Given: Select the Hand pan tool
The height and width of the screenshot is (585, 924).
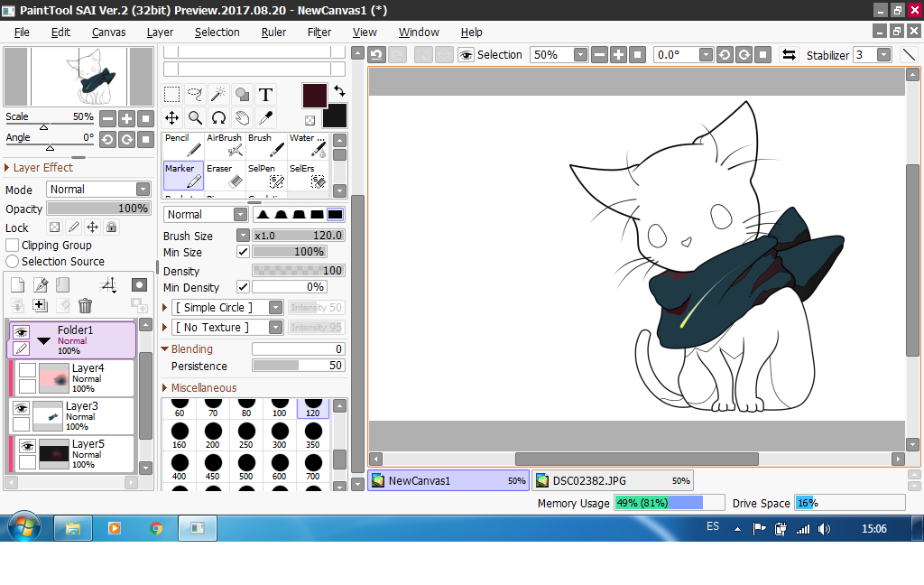Looking at the screenshot, I should tap(242, 118).
